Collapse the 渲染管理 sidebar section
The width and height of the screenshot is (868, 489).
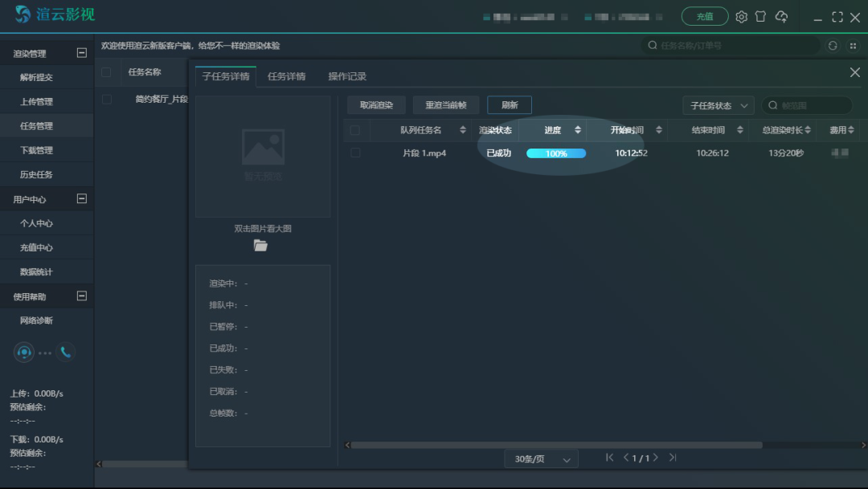tap(81, 53)
